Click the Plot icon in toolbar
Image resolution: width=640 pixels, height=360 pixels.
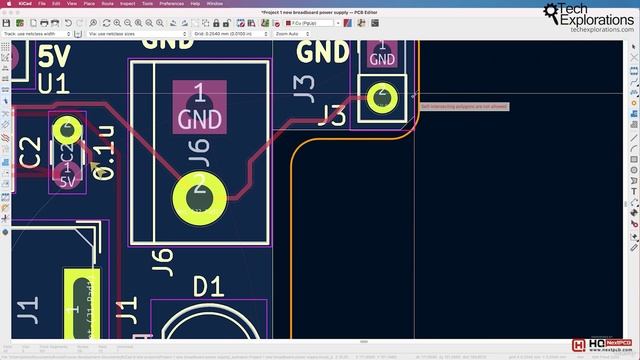tap(55, 23)
